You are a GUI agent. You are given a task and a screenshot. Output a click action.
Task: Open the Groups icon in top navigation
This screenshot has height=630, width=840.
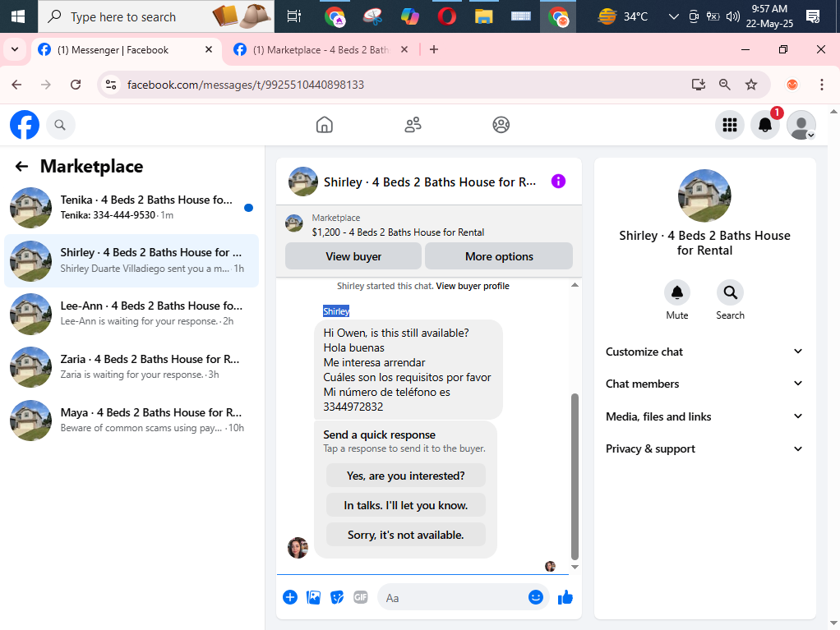(501, 125)
